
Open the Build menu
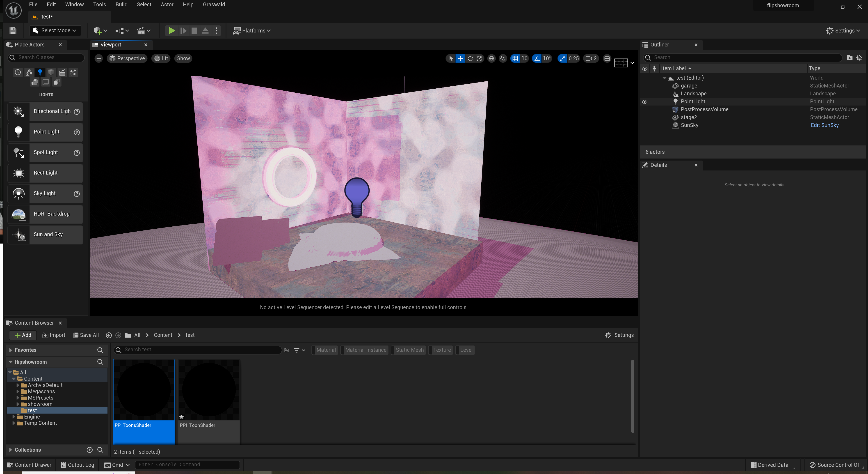121,4
